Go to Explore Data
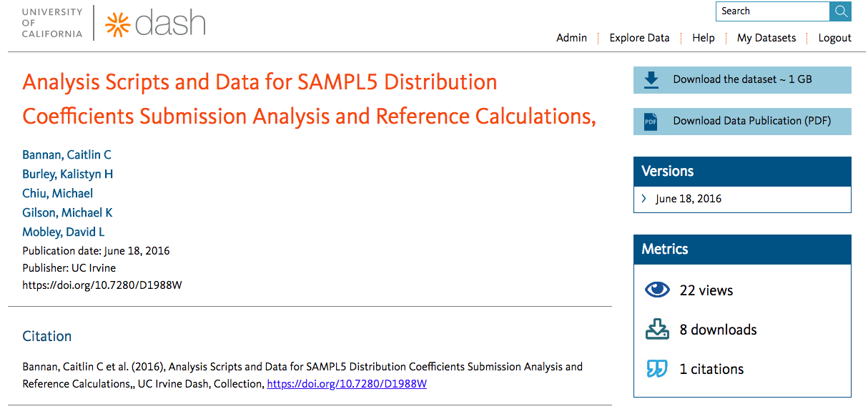 point(639,38)
